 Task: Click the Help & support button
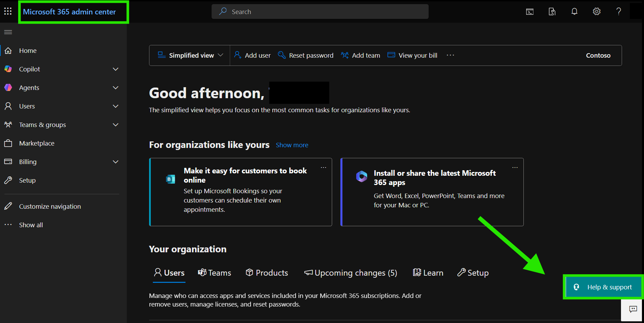[x=603, y=287]
